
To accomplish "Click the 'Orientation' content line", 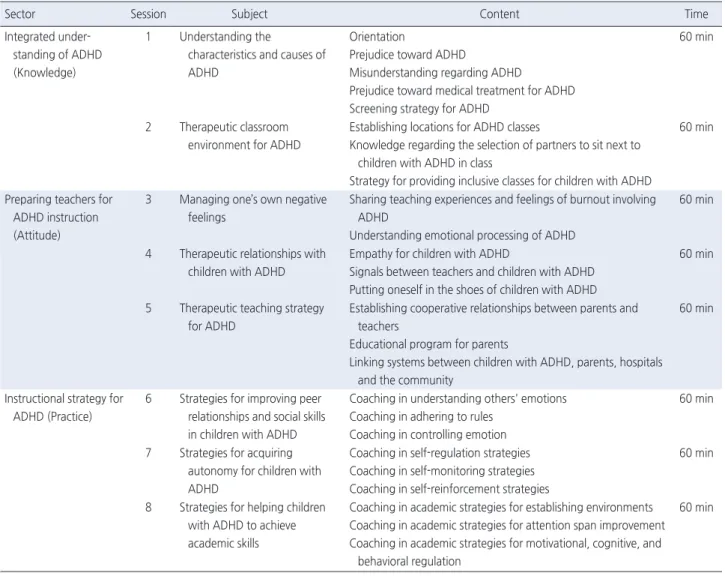I will click(x=377, y=37).
